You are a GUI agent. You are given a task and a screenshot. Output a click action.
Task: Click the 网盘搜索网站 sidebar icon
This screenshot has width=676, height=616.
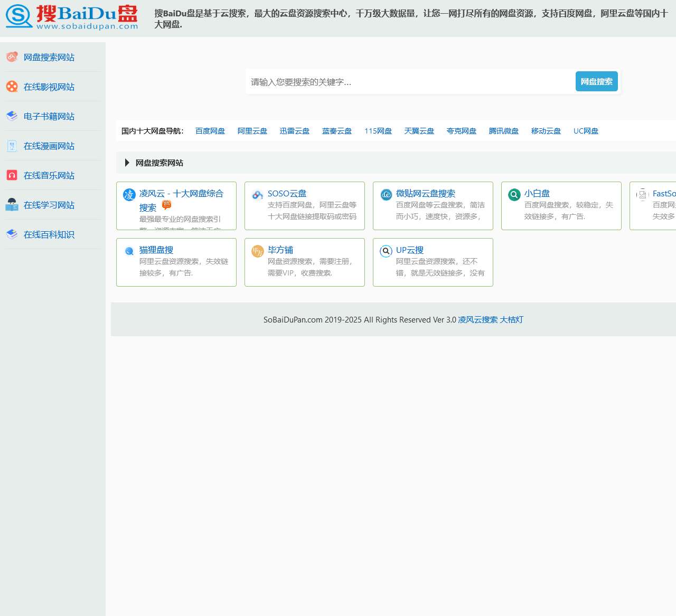coord(12,57)
